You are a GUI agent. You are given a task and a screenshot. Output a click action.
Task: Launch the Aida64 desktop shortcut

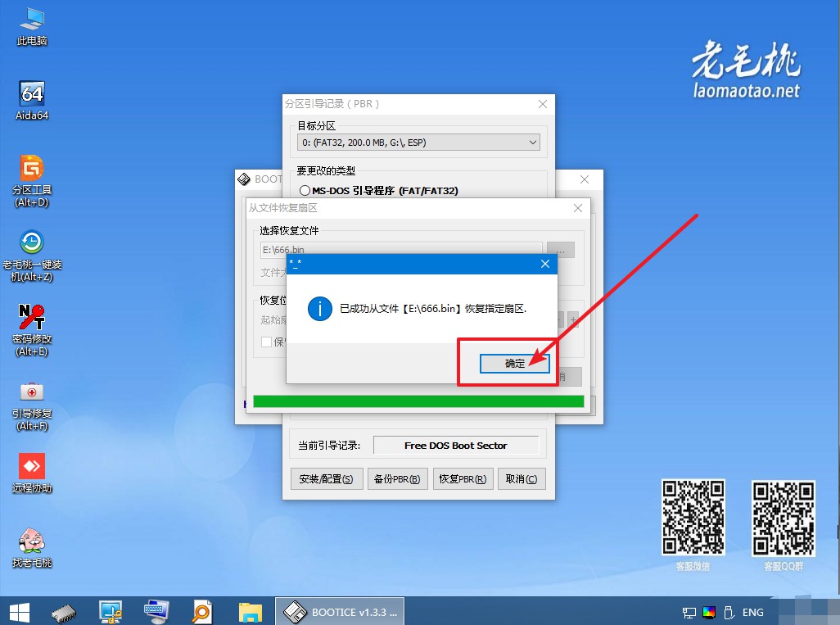coord(32,101)
